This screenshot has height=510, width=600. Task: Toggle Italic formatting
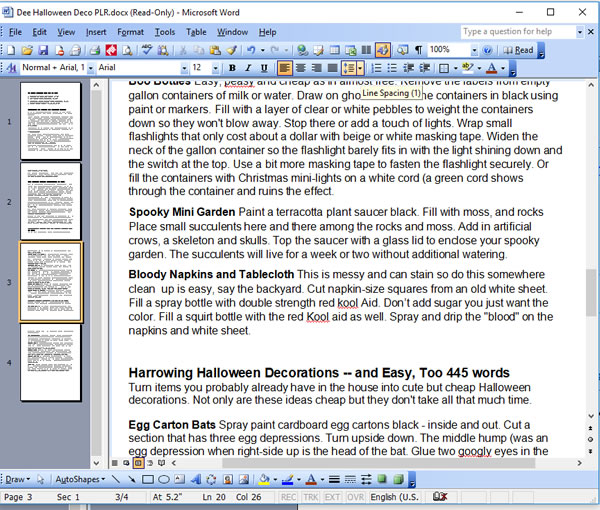[x=248, y=68]
